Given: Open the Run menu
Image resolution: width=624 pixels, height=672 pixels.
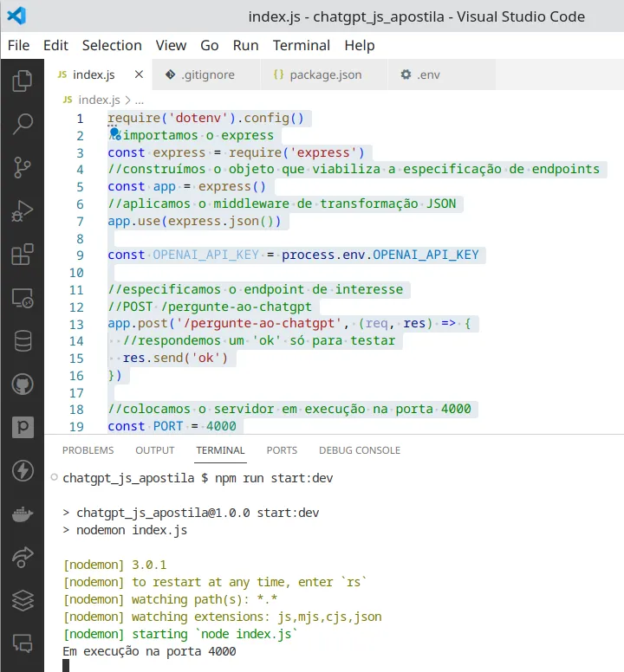Looking at the screenshot, I should [x=246, y=45].
